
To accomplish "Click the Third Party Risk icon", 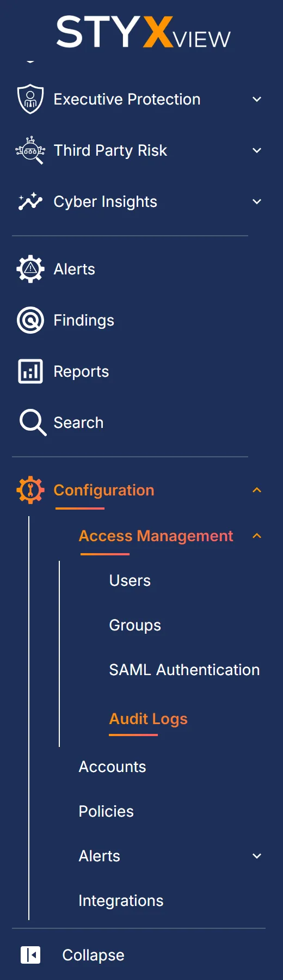I will [x=30, y=150].
